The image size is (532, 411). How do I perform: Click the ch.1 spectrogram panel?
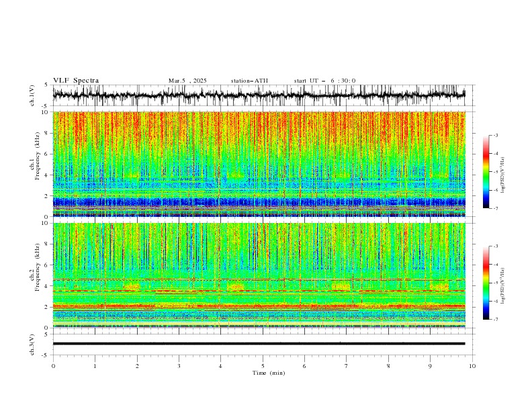pyautogui.click(x=259, y=164)
